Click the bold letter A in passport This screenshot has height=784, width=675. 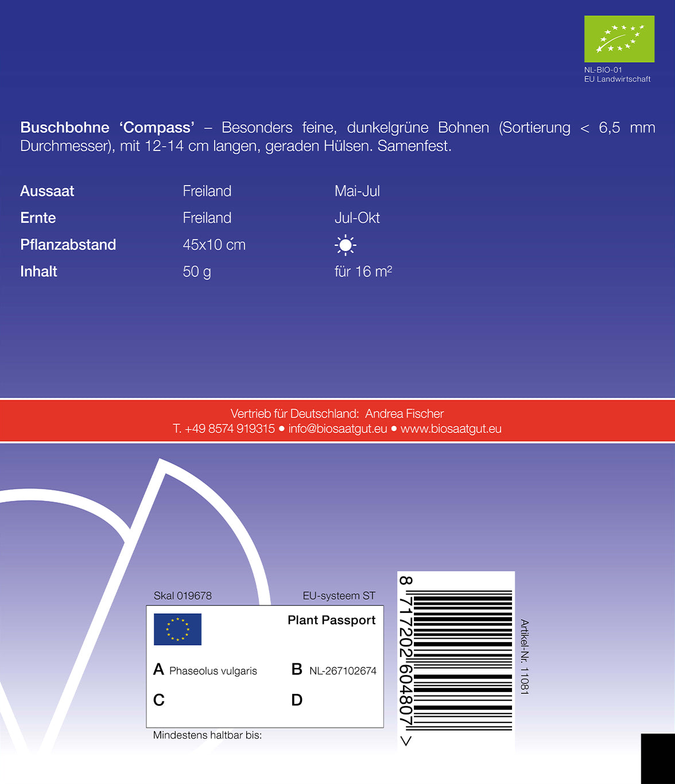159,670
